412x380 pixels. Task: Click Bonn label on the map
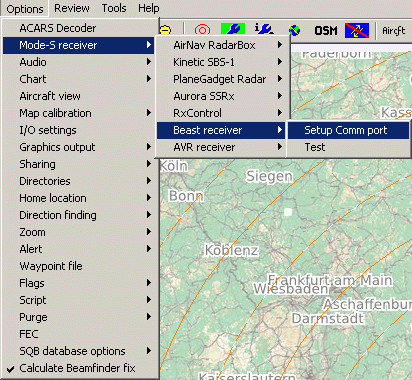pyautogui.click(x=186, y=196)
